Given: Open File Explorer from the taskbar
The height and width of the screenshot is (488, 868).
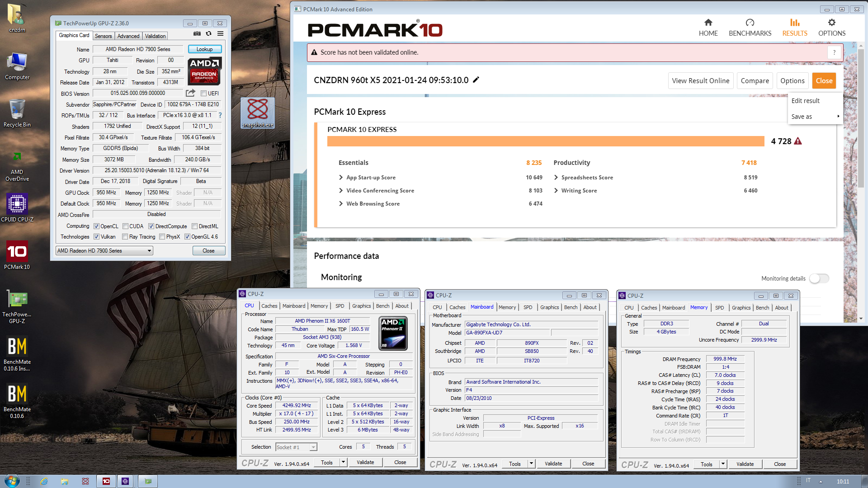Looking at the screenshot, I should point(64,481).
